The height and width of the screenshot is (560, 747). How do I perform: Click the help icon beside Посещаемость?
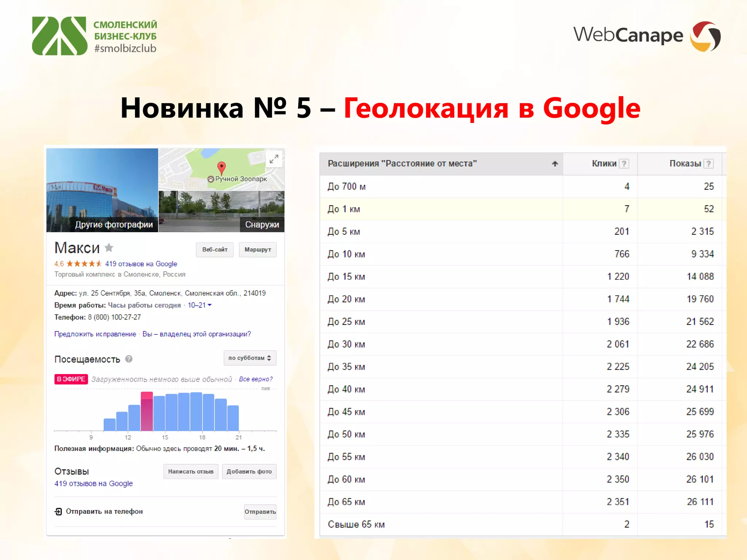coord(129,359)
